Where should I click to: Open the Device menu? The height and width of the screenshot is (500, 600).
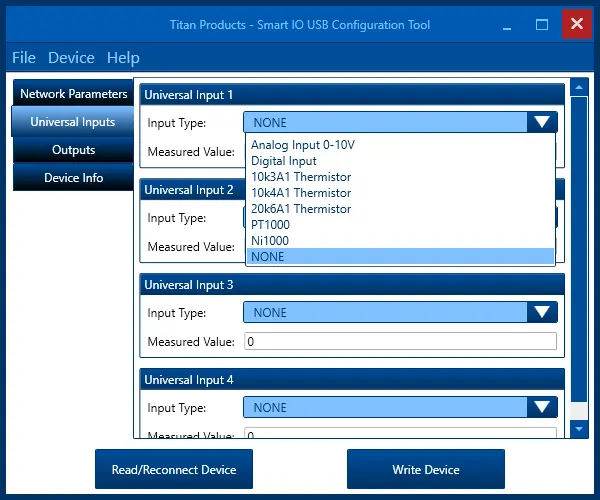tap(71, 58)
